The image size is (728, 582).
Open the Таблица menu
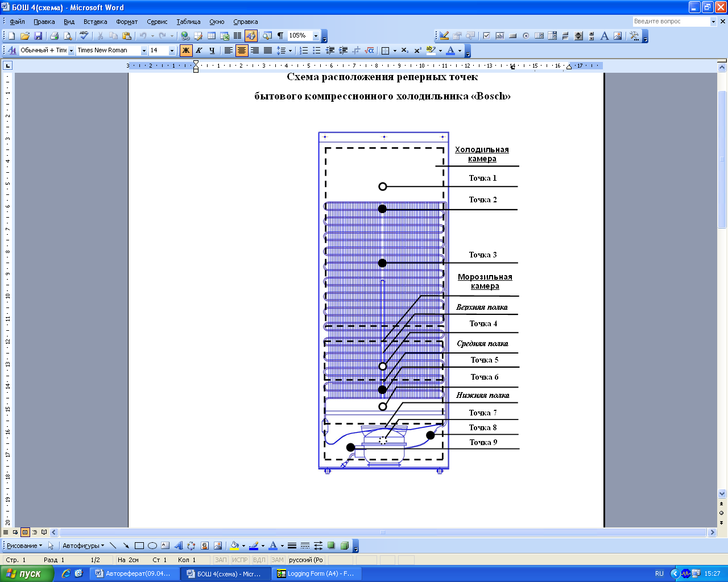[188, 22]
